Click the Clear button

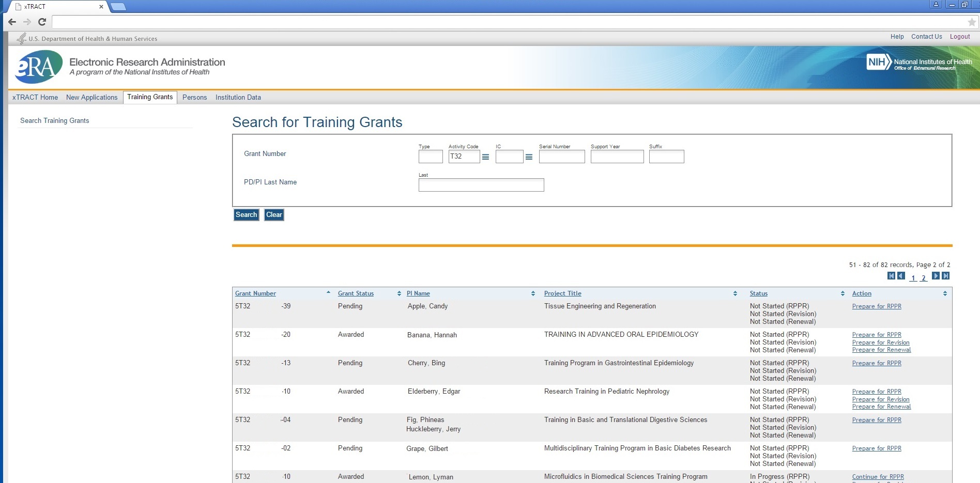pyautogui.click(x=274, y=215)
